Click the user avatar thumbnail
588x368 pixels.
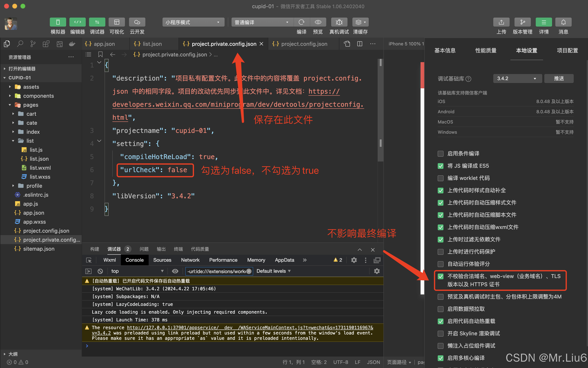point(11,24)
